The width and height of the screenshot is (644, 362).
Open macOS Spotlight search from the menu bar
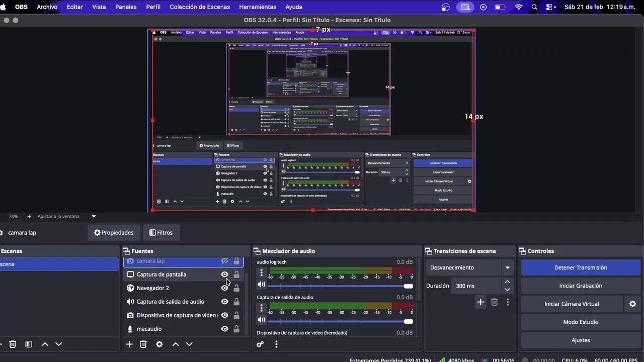534,7
